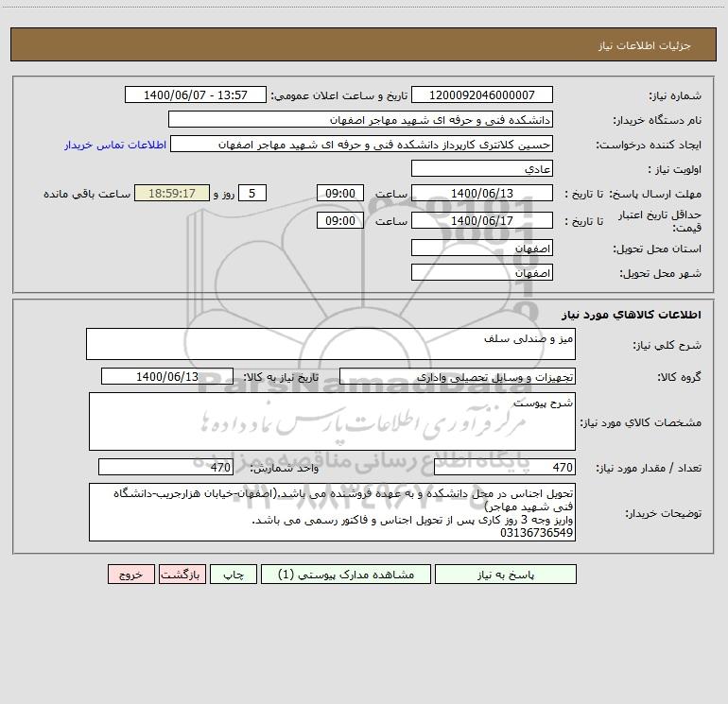Click the unit of measure field 470
Screen dimensions: 728x704
[x=165, y=467]
